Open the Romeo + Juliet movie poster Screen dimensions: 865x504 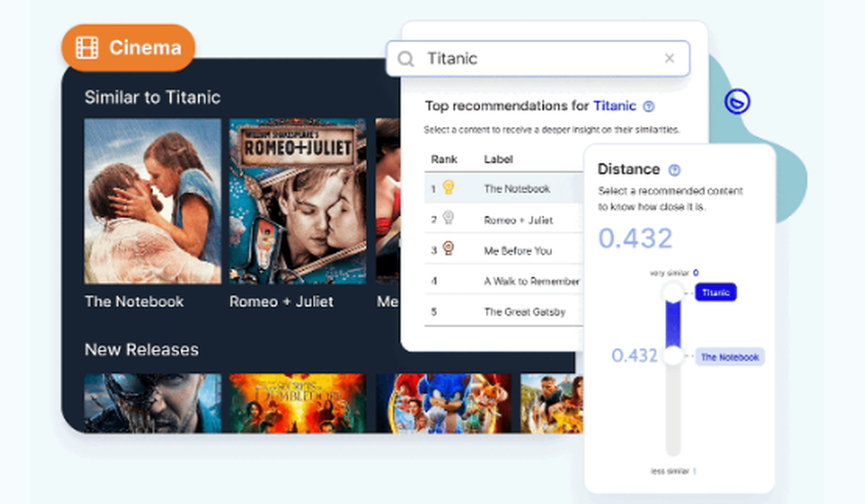(x=298, y=201)
